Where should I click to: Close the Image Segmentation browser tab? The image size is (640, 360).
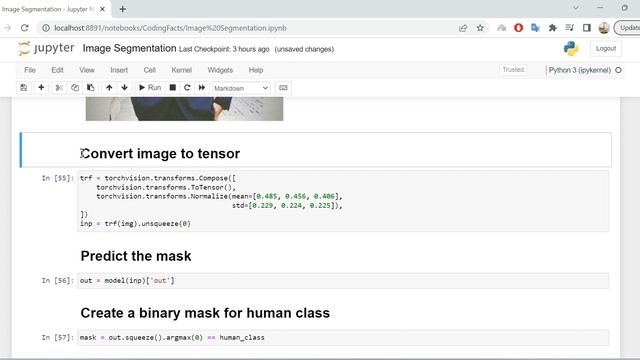pyautogui.click(x=102, y=9)
